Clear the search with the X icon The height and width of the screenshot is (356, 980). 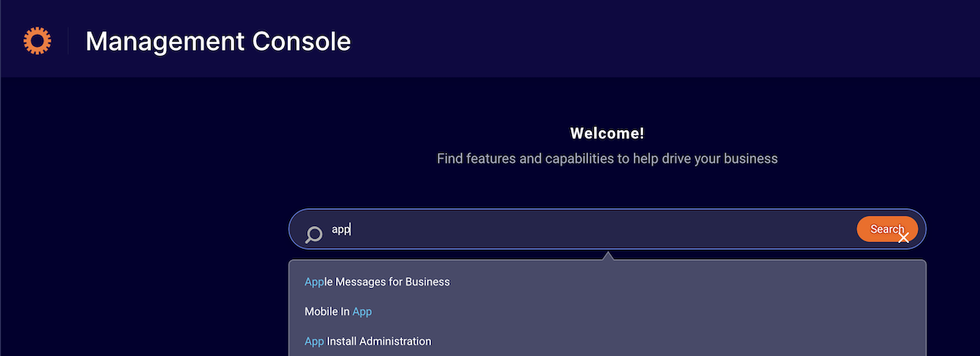[x=903, y=238]
